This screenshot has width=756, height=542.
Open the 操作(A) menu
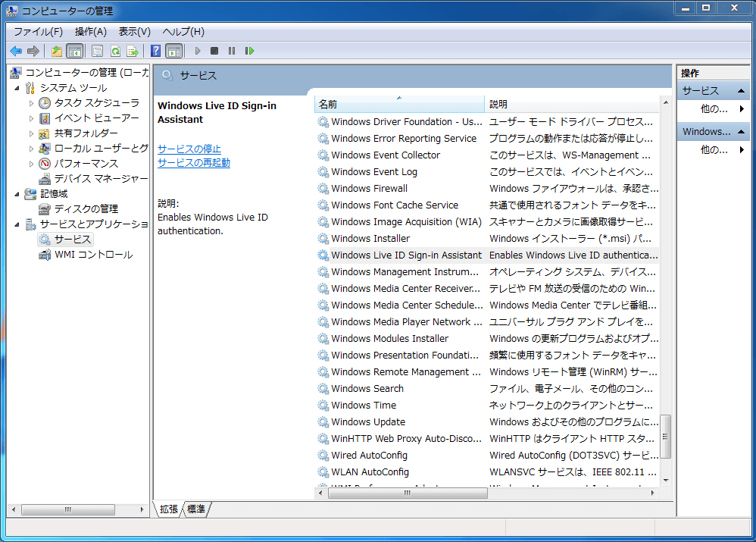point(91,32)
